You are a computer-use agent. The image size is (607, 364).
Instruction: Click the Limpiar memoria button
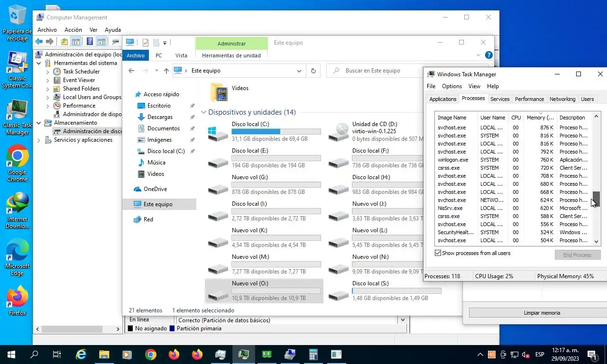pyautogui.click(x=542, y=313)
